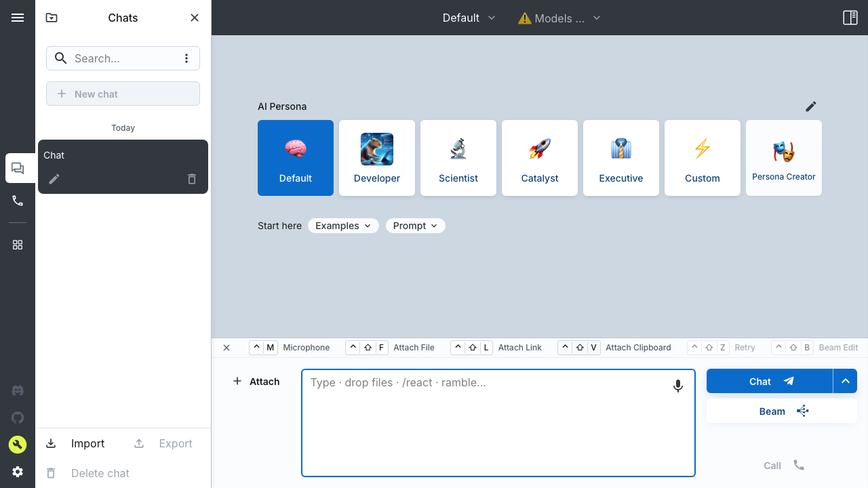Open the Persona Creator
Screen dimensions: 868x488
[784, 158]
